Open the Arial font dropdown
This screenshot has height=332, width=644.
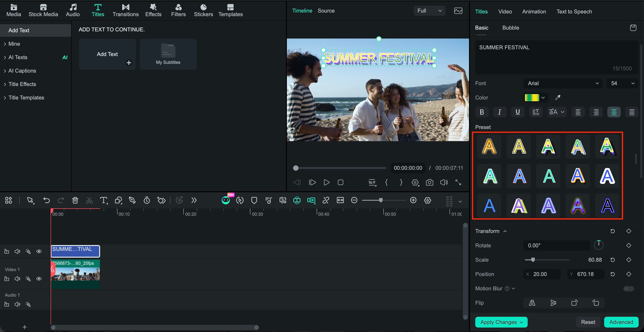coord(563,83)
